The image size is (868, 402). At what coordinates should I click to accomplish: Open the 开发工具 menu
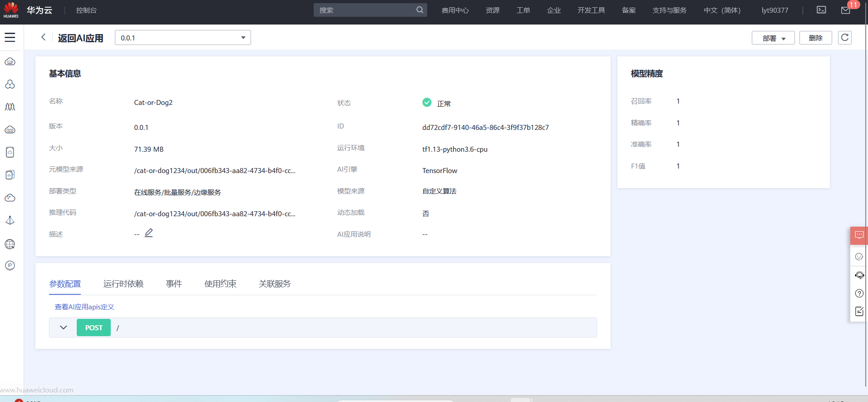pyautogui.click(x=591, y=10)
